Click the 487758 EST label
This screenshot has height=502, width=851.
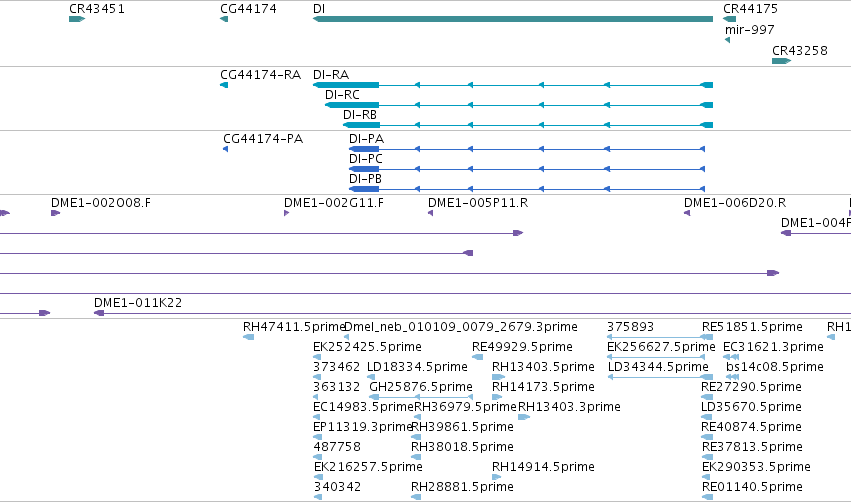tap(337, 447)
